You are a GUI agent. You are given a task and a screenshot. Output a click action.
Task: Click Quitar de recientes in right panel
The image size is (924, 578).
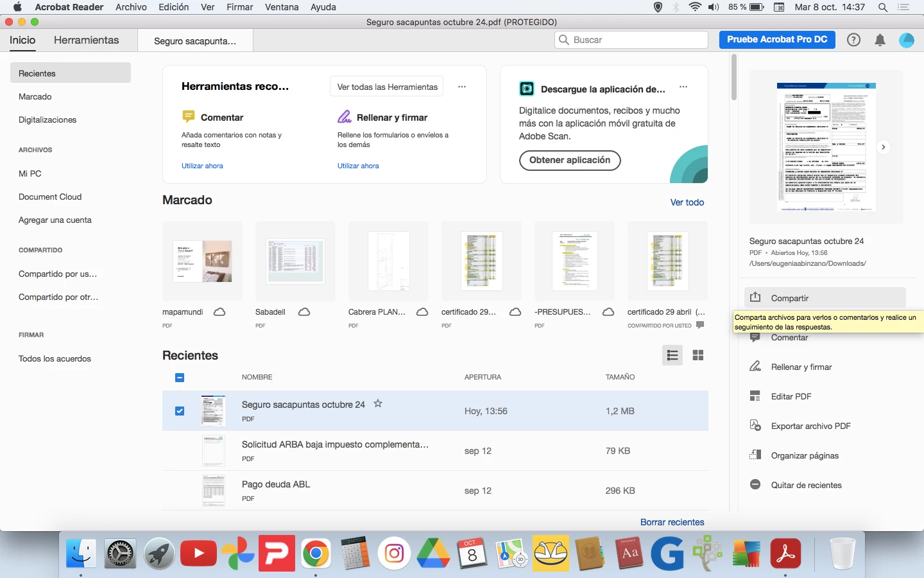tap(806, 485)
